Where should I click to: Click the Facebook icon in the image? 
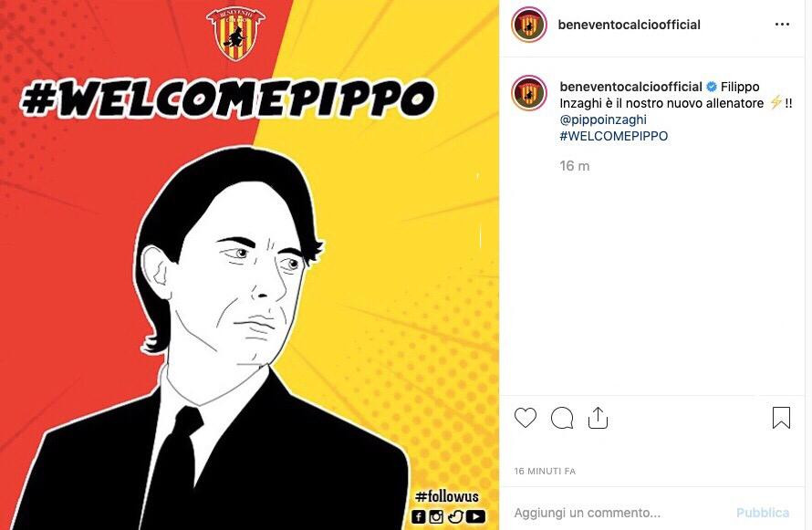point(419,516)
